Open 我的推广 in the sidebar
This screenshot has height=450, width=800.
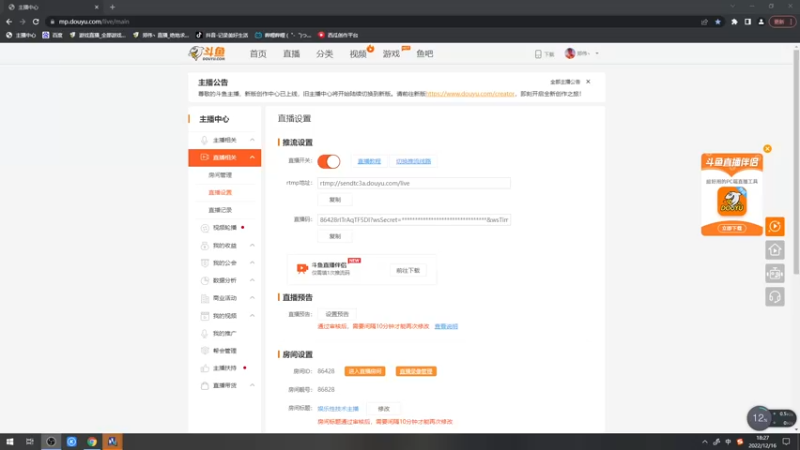click(x=224, y=333)
